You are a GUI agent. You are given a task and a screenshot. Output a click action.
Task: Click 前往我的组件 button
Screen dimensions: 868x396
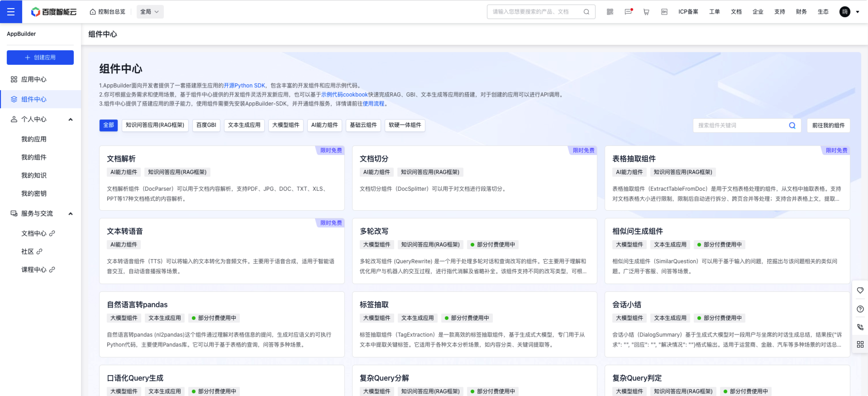828,126
